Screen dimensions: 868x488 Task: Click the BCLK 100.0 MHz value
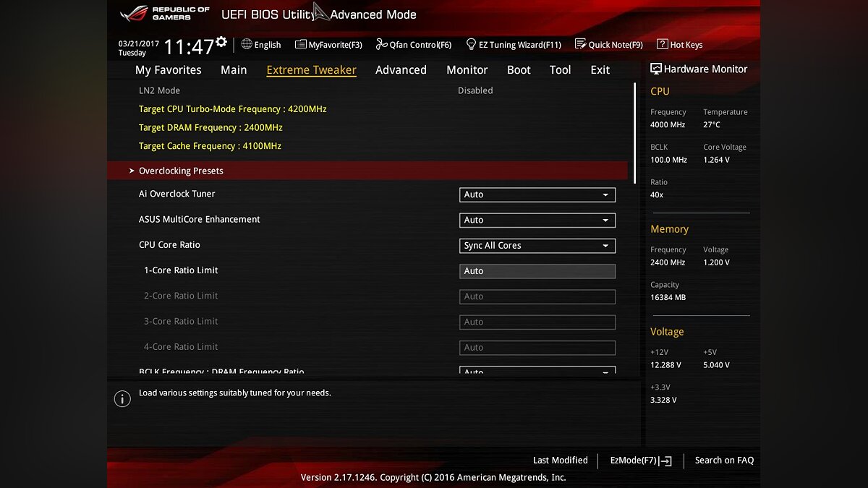(668, 160)
